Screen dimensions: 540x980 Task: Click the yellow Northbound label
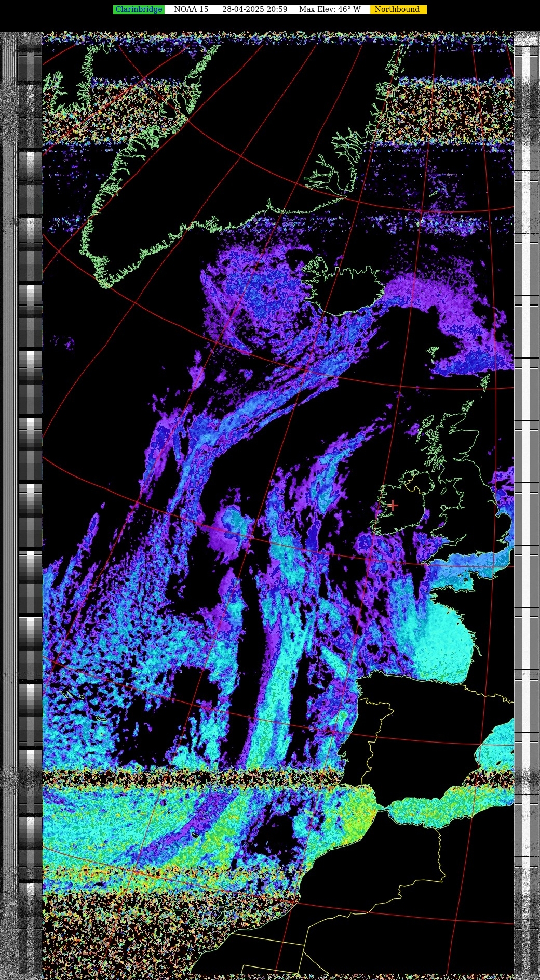coord(398,9)
